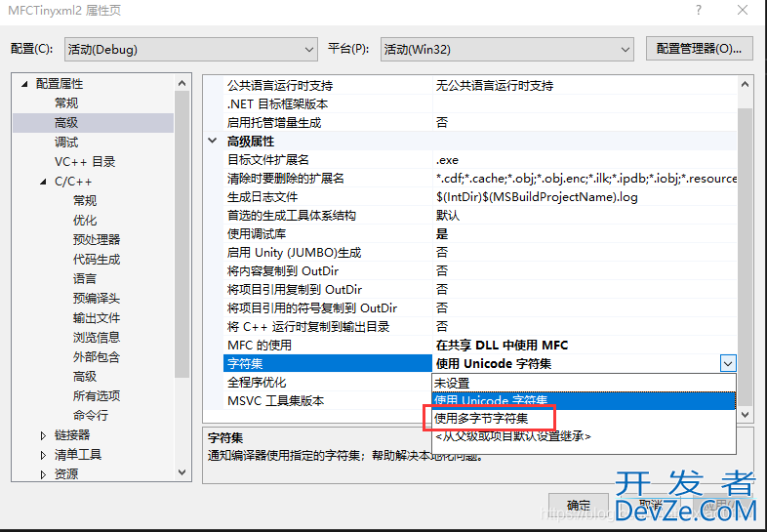Select 命令行 in the tree
This screenshot has height=532, width=767.
[91, 416]
